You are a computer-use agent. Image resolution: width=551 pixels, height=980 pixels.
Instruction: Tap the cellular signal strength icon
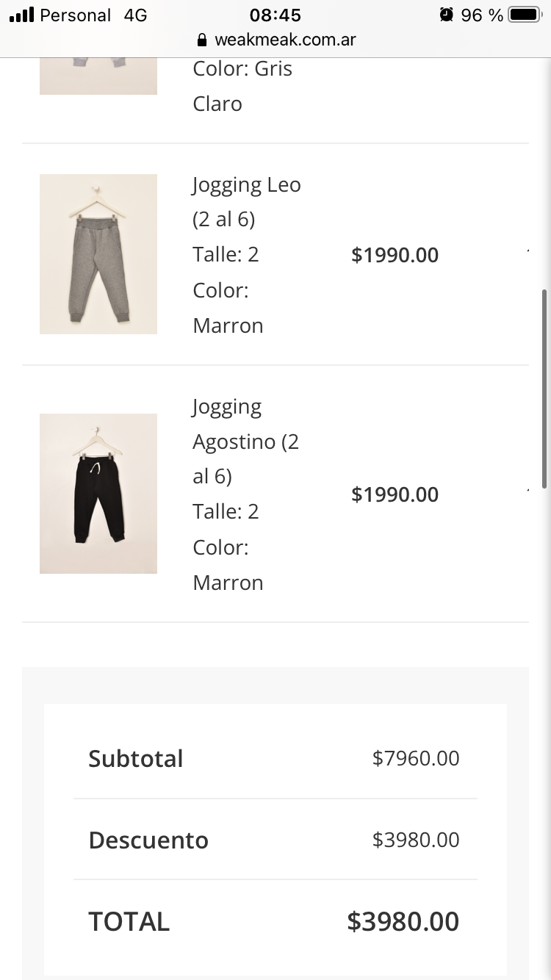click(21, 15)
